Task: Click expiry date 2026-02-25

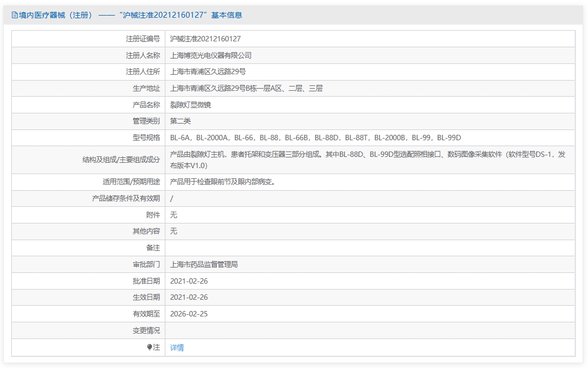Action: (x=189, y=314)
